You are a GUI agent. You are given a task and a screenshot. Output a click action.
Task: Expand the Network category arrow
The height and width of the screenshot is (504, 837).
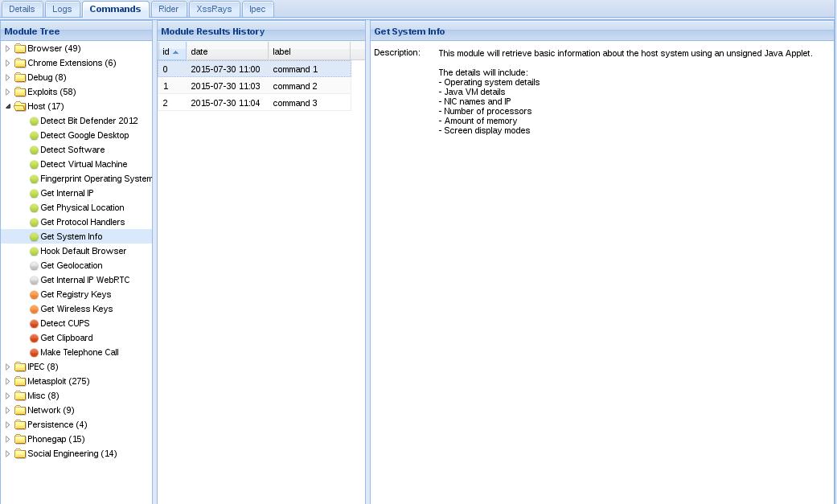coord(7,410)
